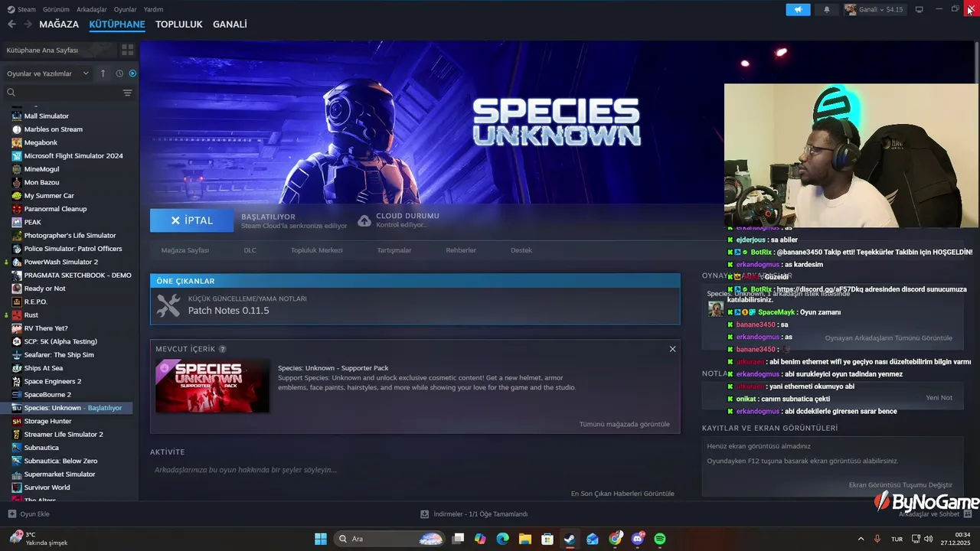
Task: Click En Son Çıkan Haberleri Görüntüle
Action: [x=622, y=494]
